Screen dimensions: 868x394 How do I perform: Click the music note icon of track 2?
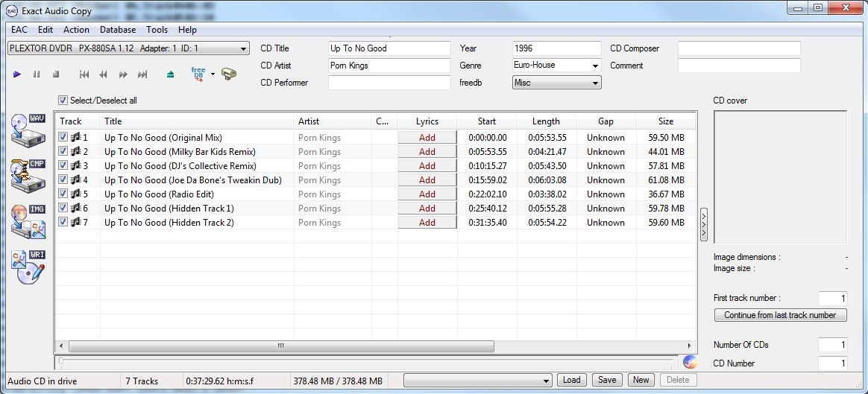[76, 151]
